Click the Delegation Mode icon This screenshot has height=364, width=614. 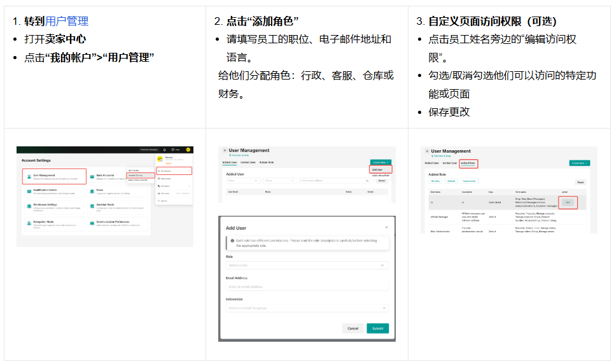pyautogui.click(x=28, y=223)
